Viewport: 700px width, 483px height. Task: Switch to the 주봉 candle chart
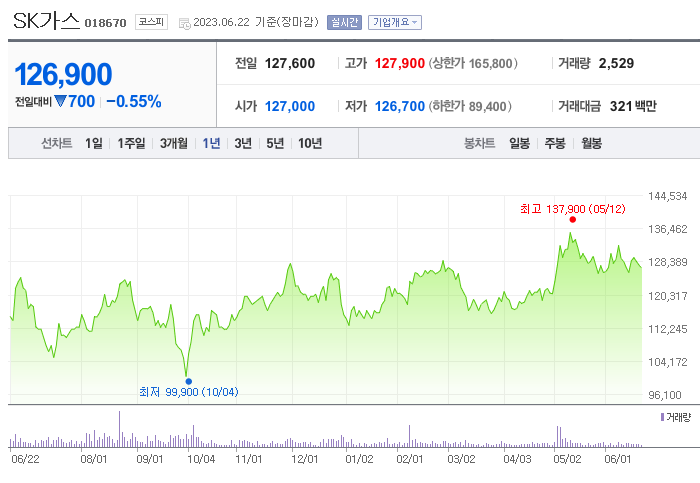pos(555,143)
